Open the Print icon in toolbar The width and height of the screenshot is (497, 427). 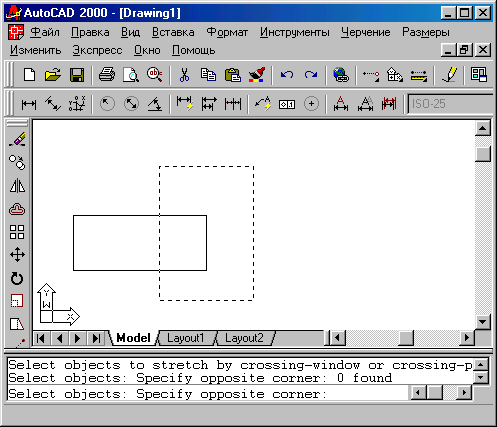[x=107, y=75]
